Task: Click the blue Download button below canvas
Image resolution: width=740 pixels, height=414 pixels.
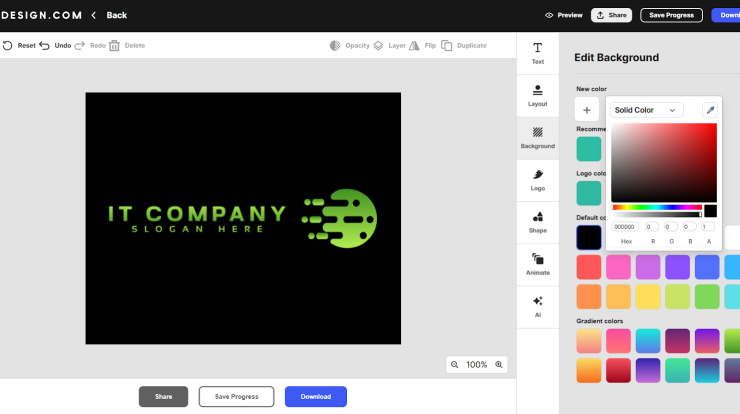Action: tap(315, 397)
